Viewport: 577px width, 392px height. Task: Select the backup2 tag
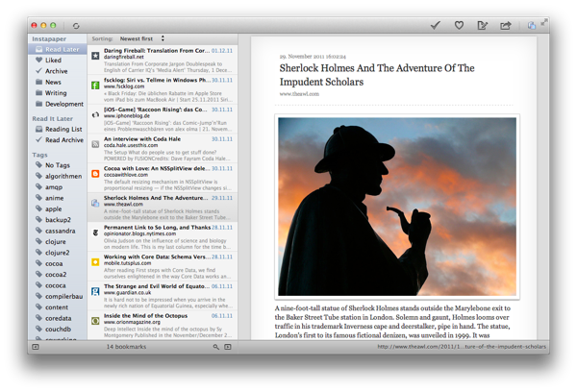point(58,219)
